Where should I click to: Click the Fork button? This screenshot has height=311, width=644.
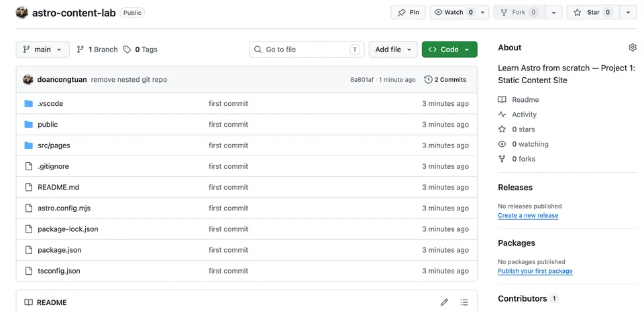point(519,12)
